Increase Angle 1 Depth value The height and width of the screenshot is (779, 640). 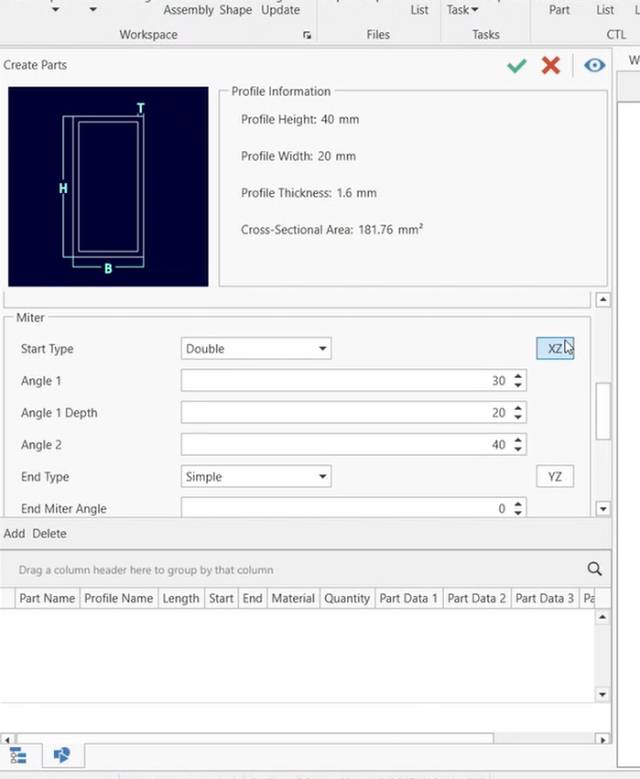tap(518, 408)
